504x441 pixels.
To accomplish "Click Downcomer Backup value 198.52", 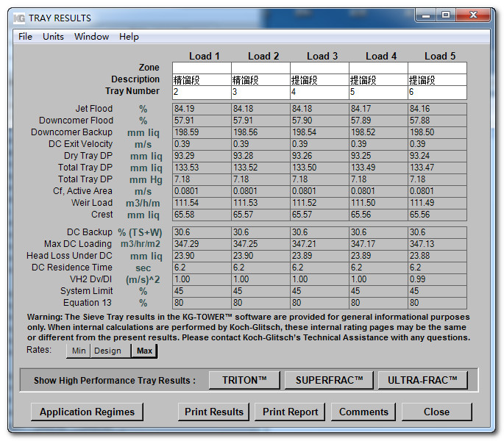I will pyautogui.click(x=378, y=132).
